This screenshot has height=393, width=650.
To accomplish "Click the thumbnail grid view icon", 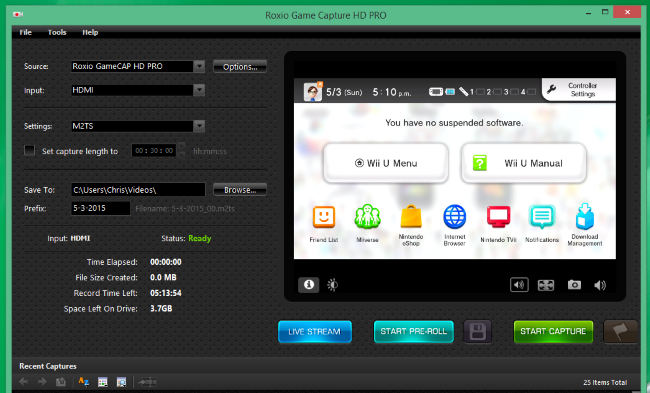I will [x=102, y=382].
